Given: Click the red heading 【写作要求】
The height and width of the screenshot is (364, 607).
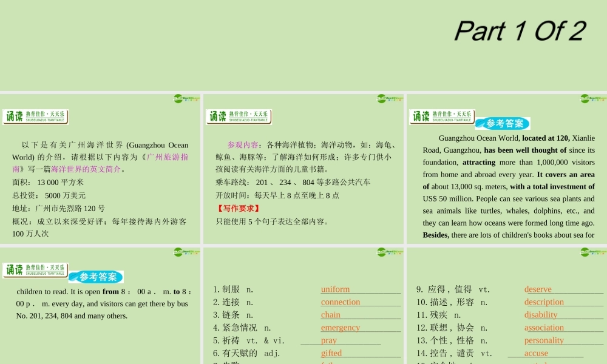Looking at the screenshot, I should coord(238,209).
